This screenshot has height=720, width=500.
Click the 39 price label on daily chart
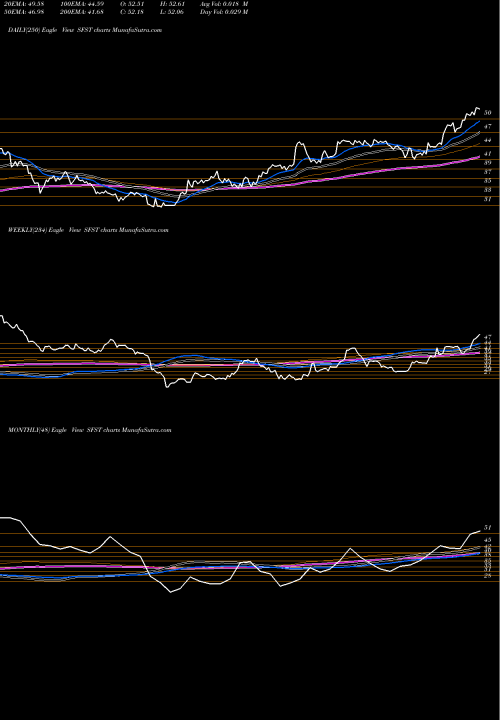(x=488, y=163)
